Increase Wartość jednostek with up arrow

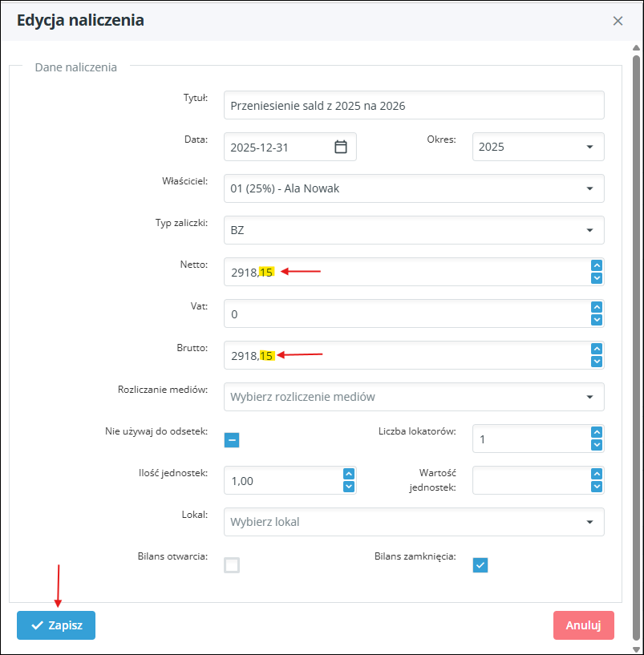tap(596, 474)
